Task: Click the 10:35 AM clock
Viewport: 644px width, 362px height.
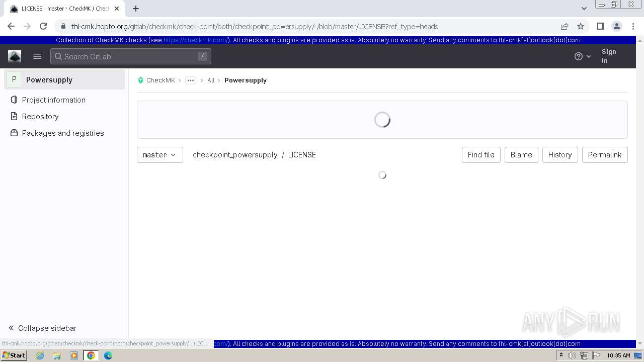Action: pyautogui.click(x=618, y=355)
